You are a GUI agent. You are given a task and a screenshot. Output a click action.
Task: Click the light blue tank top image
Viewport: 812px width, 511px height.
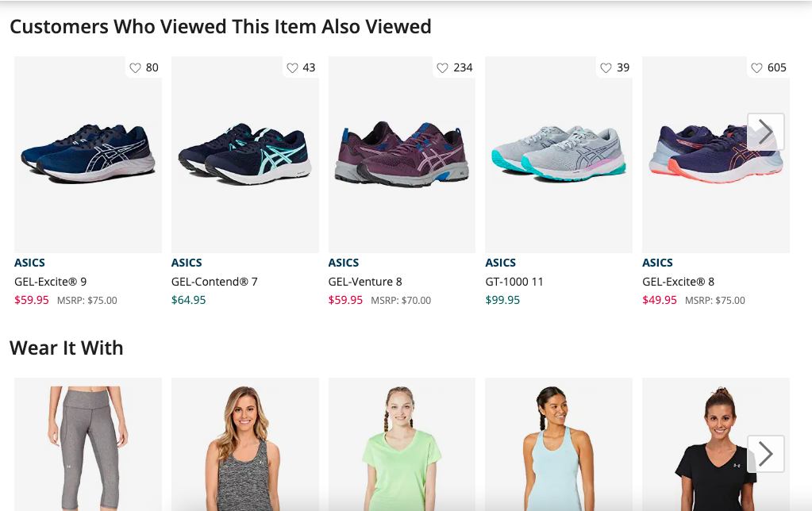click(x=559, y=448)
